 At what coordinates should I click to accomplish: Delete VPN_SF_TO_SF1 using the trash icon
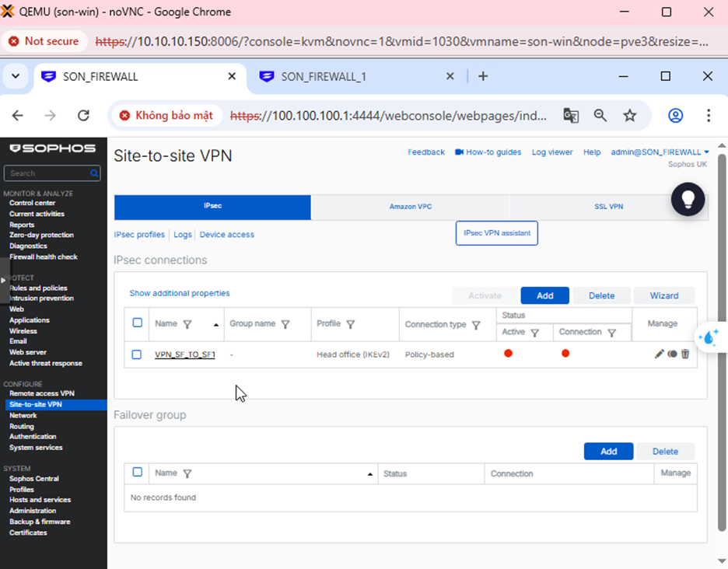(685, 354)
